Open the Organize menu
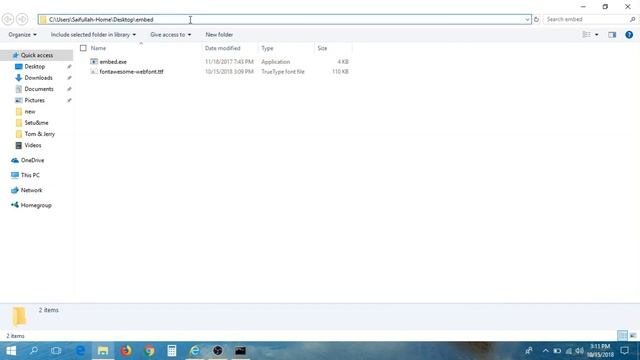Viewport: 640px width, 360px height. pyautogui.click(x=22, y=35)
